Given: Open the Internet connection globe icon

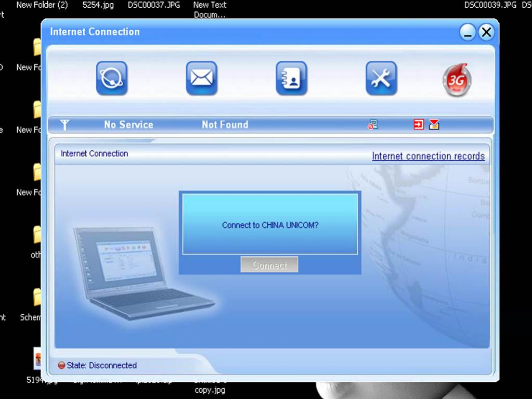Looking at the screenshot, I should point(112,78).
